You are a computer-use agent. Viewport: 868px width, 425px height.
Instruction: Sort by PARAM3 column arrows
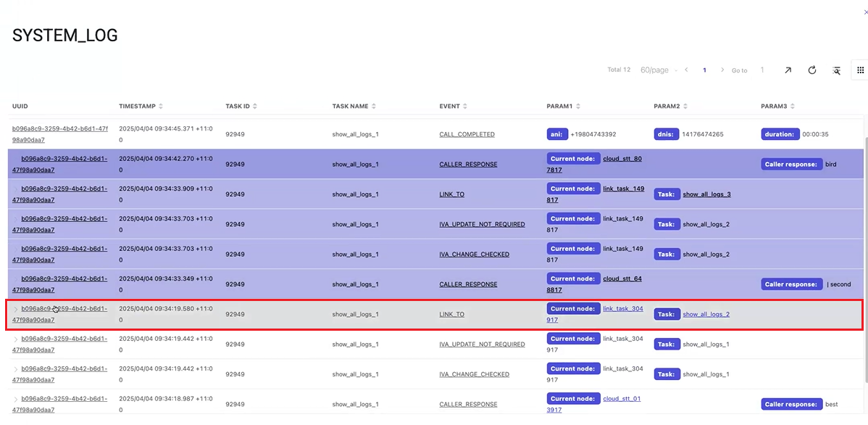pos(793,107)
